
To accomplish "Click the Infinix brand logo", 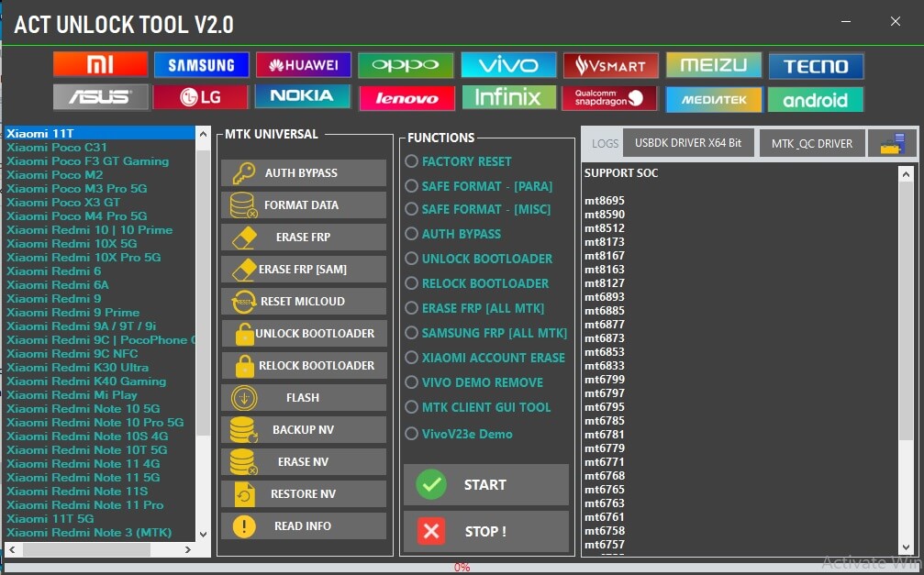I will pyautogui.click(x=508, y=97).
